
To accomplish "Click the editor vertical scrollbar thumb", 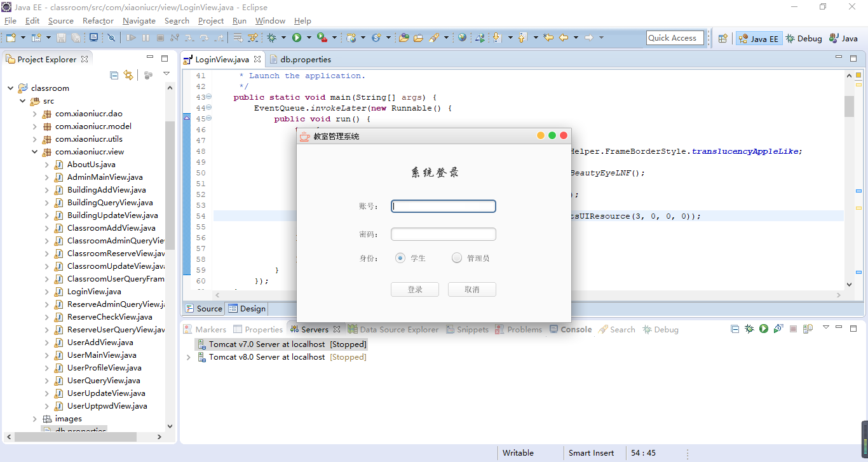I will [849, 106].
